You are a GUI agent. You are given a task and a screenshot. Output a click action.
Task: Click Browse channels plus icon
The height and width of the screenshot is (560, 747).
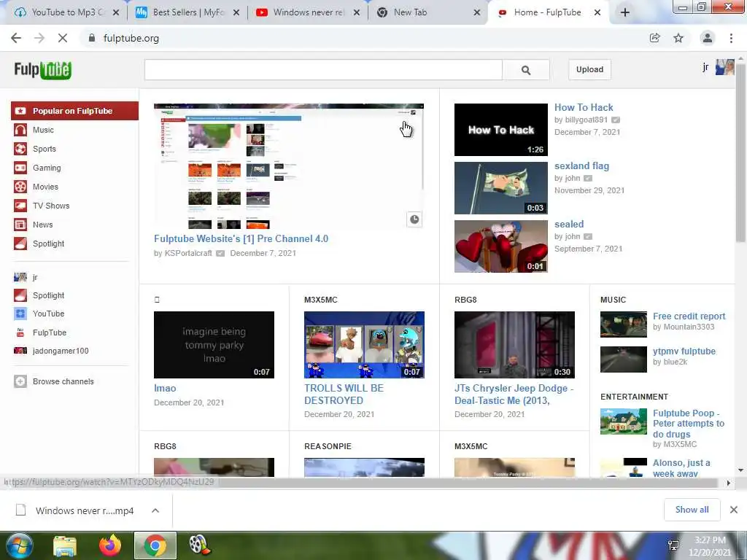click(x=20, y=381)
